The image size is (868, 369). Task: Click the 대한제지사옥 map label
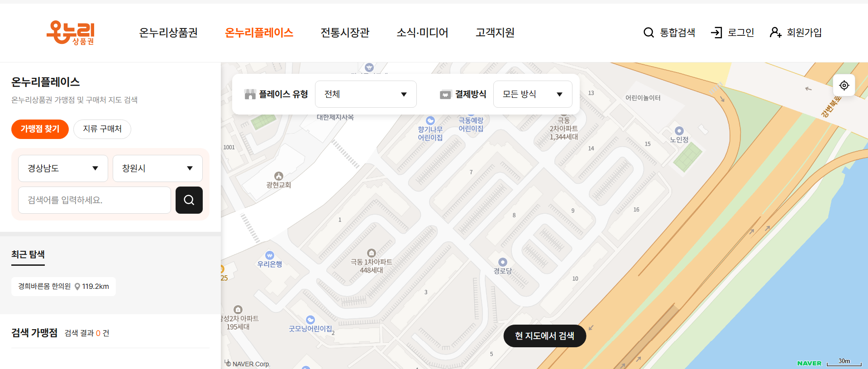pos(335,117)
